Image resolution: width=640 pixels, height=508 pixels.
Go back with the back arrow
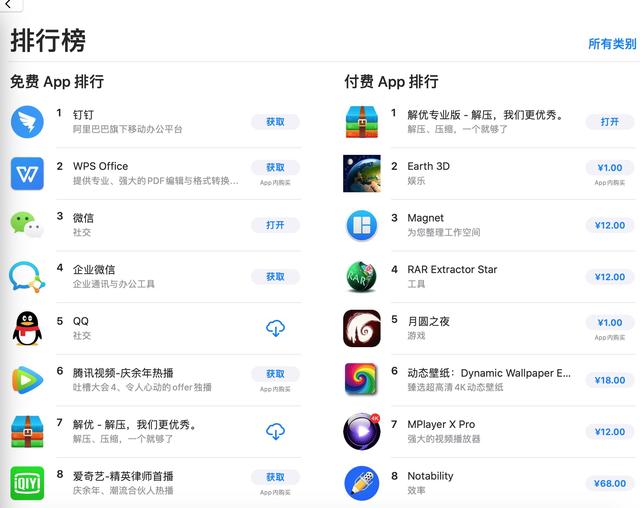coord(8,4)
